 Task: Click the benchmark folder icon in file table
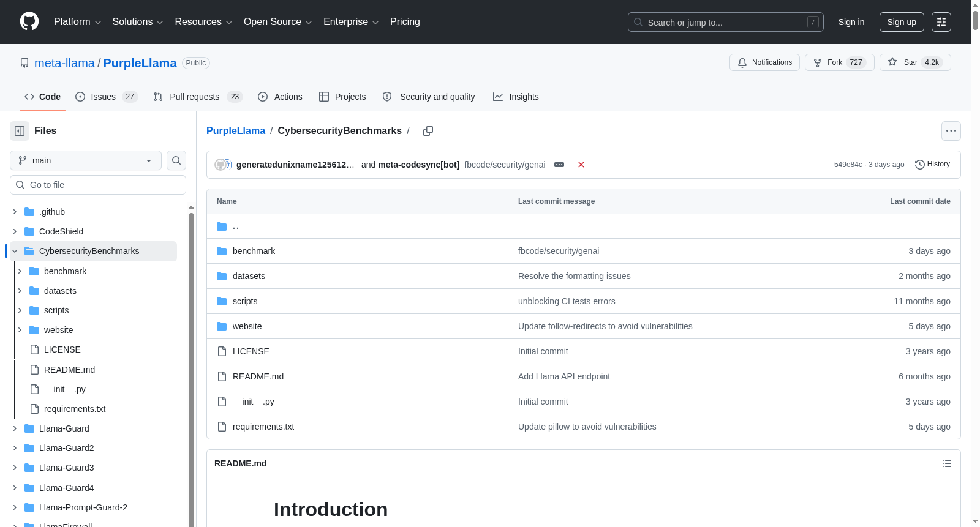tap(222, 251)
